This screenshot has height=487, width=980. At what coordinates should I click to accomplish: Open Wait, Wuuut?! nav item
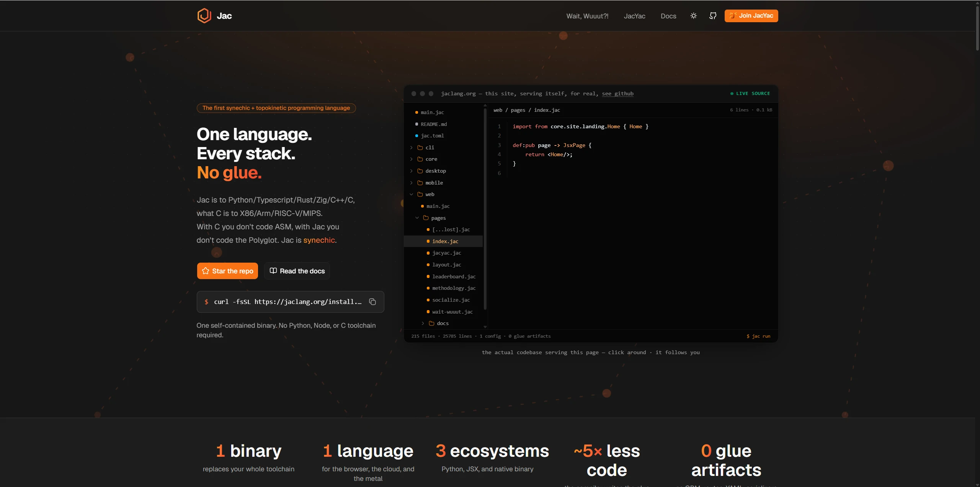click(x=587, y=16)
